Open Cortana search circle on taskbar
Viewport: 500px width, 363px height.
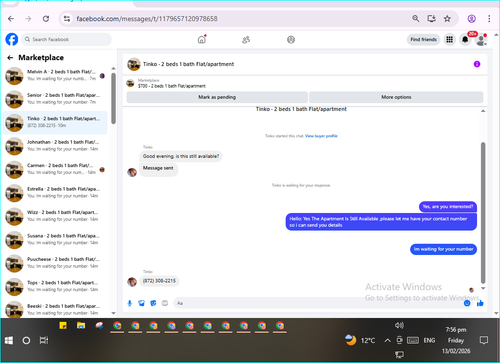pos(26,340)
